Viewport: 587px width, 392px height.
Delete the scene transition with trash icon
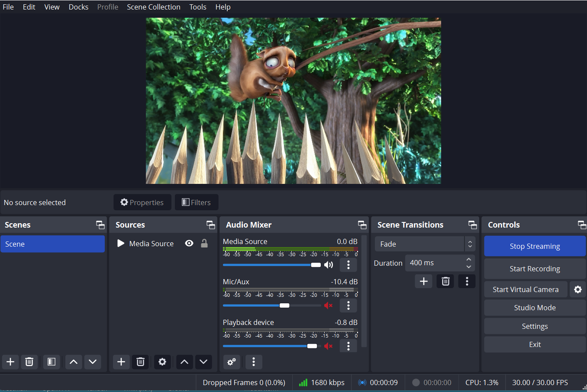tap(445, 282)
